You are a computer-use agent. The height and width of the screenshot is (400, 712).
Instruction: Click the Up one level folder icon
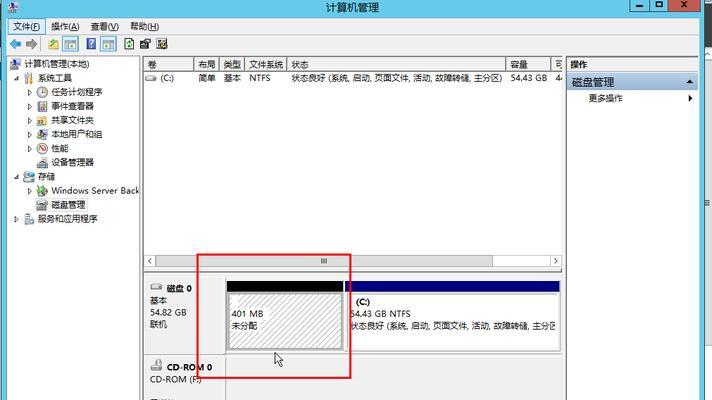[54, 44]
